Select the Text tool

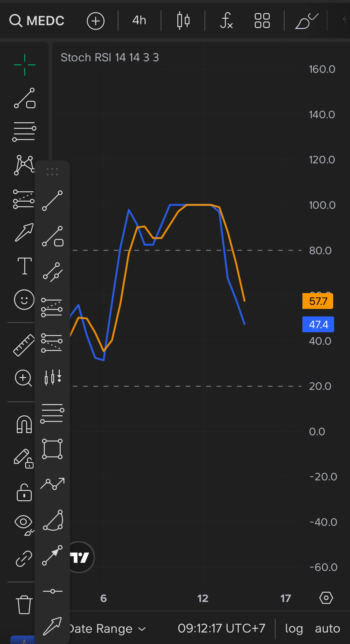pos(25,266)
